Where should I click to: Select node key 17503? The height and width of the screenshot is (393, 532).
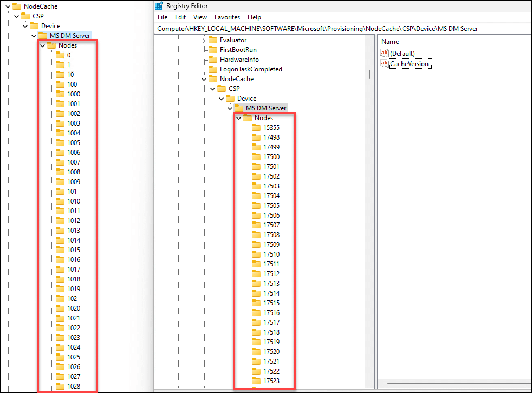[x=271, y=186]
